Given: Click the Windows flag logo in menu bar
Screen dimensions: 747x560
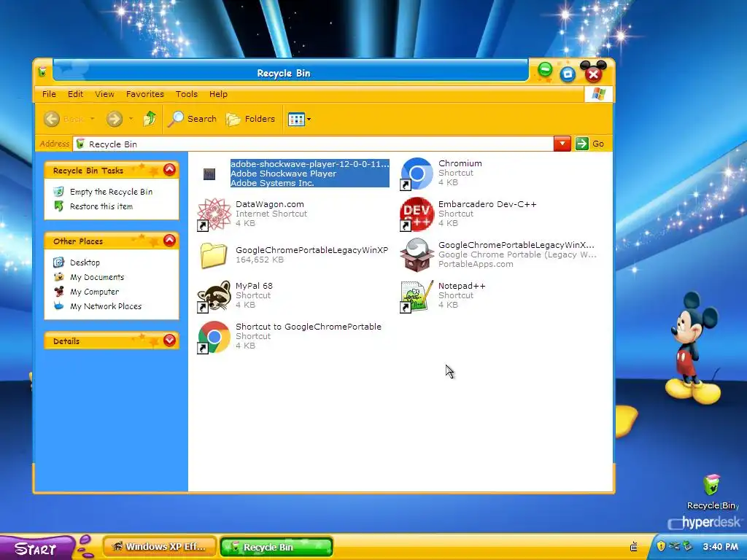Looking at the screenshot, I should pyautogui.click(x=598, y=94).
